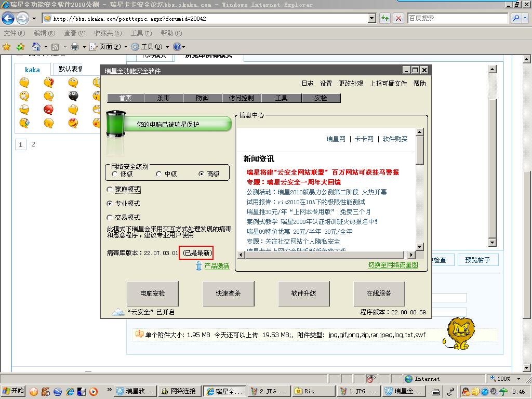Screen dimensions: 532x399
Task: Switch to the 访问控制 tab
Action: pyautogui.click(x=241, y=98)
